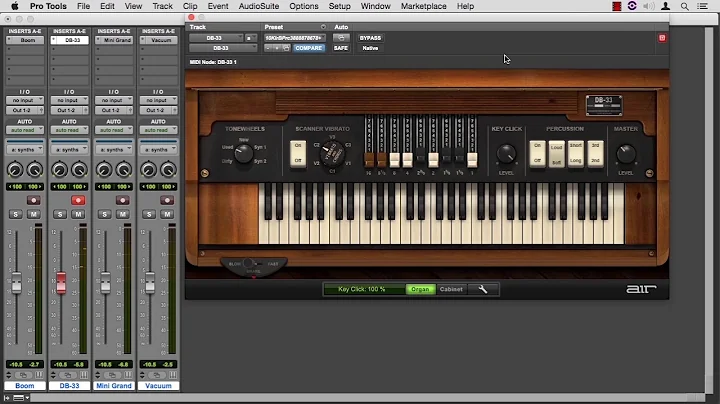The image size is (720, 404).
Task: Open the preset settings folder icon
Action: (286, 48)
